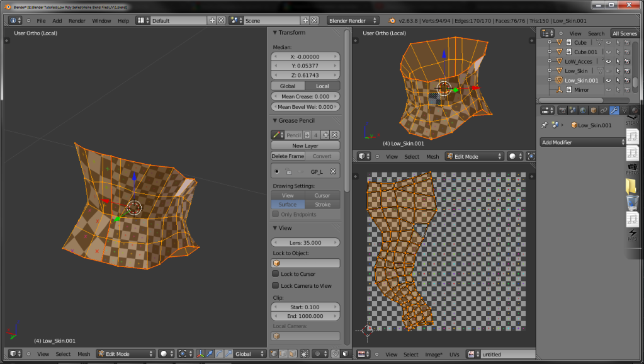The height and width of the screenshot is (364, 644).
Task: Toggle visibility of Low_Skin.001 object
Action: (609, 81)
